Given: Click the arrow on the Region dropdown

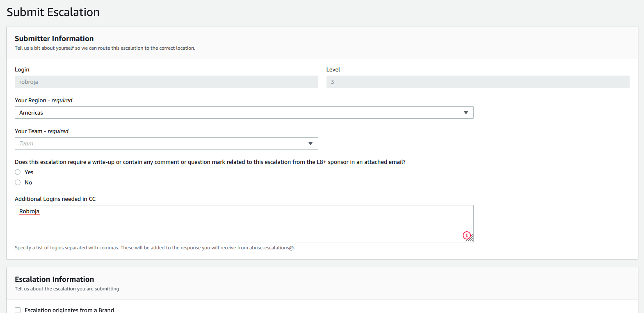Looking at the screenshot, I should click(466, 113).
